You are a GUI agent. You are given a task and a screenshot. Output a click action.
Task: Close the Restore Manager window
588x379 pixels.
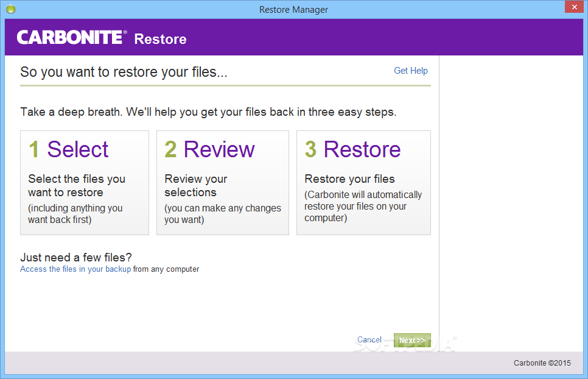point(574,7)
